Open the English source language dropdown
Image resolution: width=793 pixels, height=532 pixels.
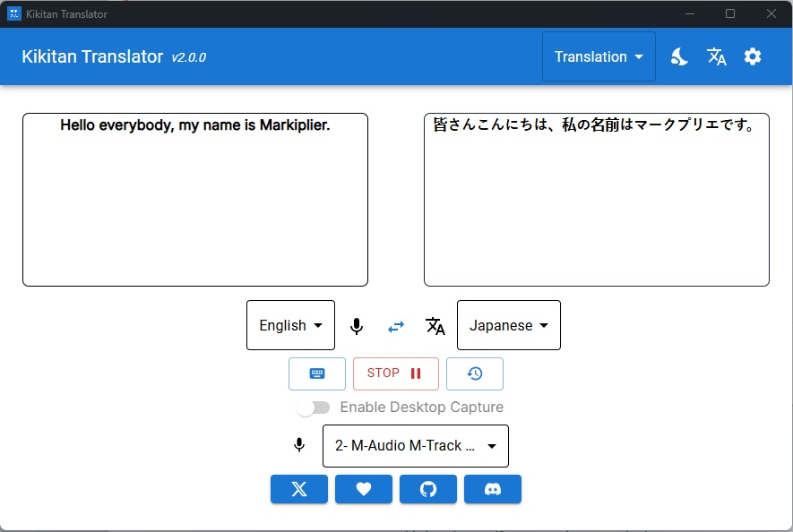[291, 325]
